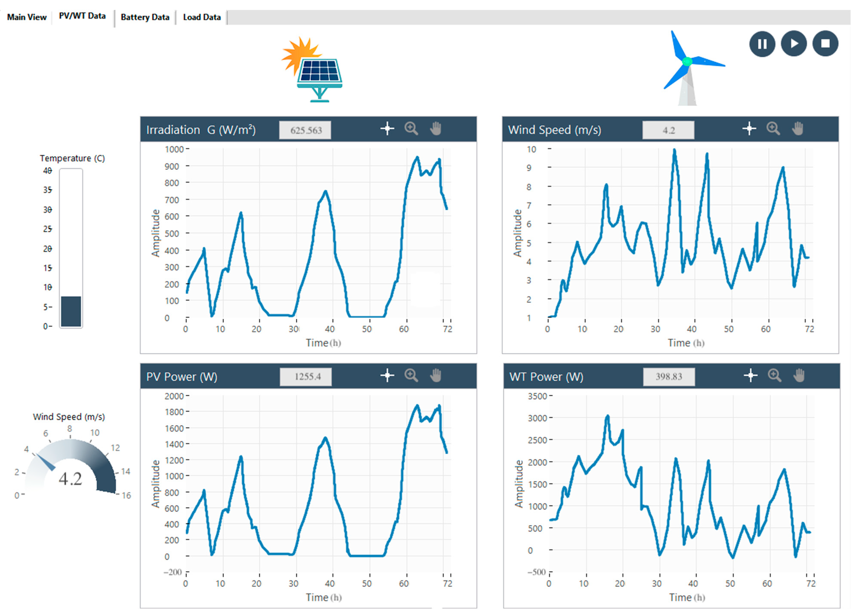Image resolution: width=859 pixels, height=616 pixels.
Task: Enable pan hand on Wind Speed graph
Action: point(798,129)
